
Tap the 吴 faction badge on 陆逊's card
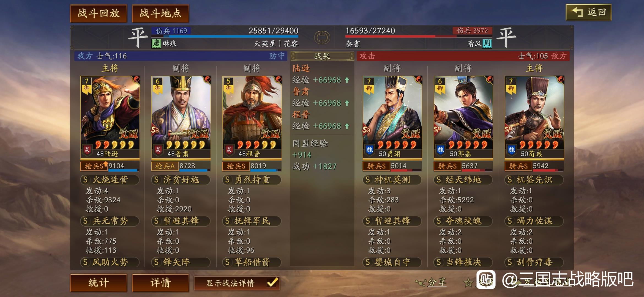(87, 150)
